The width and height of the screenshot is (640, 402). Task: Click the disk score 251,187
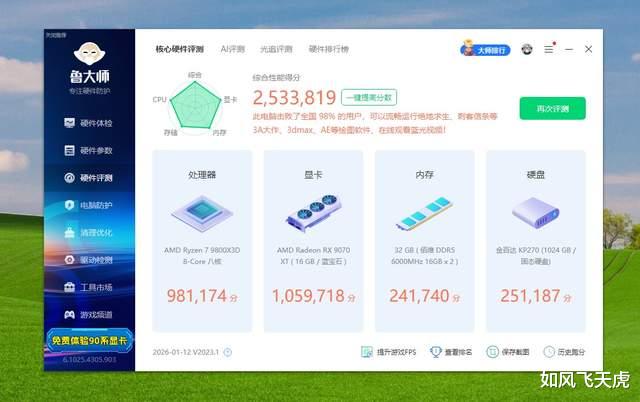(x=530, y=296)
